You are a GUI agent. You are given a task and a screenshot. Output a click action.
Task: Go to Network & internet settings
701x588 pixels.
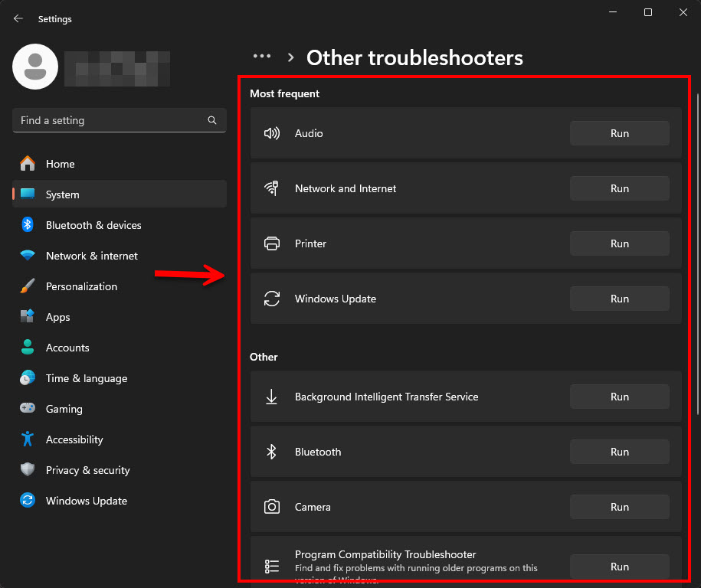point(120,256)
